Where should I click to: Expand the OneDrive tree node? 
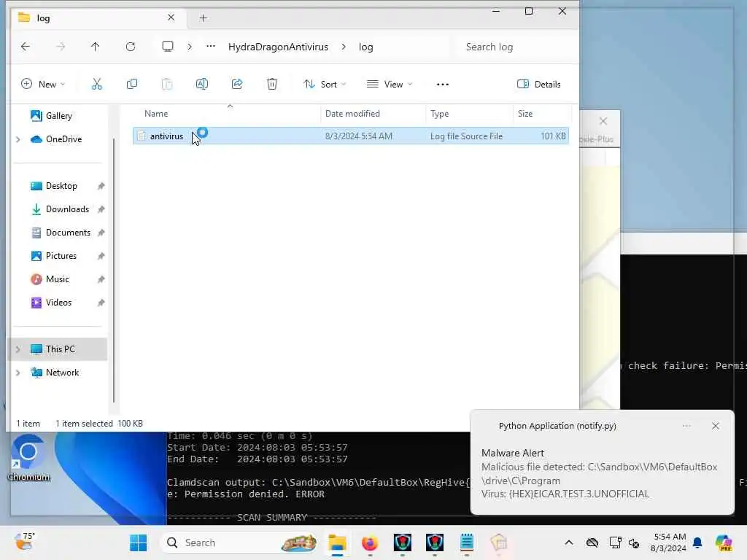pyautogui.click(x=18, y=139)
